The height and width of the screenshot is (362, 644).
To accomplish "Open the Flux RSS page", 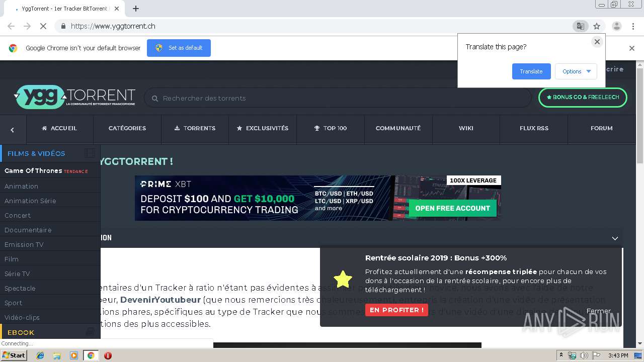I will (534, 128).
